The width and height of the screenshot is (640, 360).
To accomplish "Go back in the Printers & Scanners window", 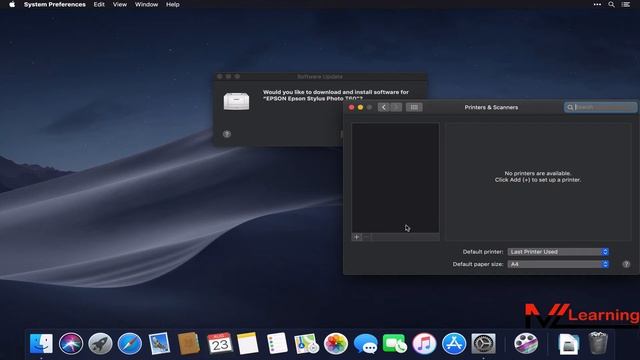I will tap(383, 107).
